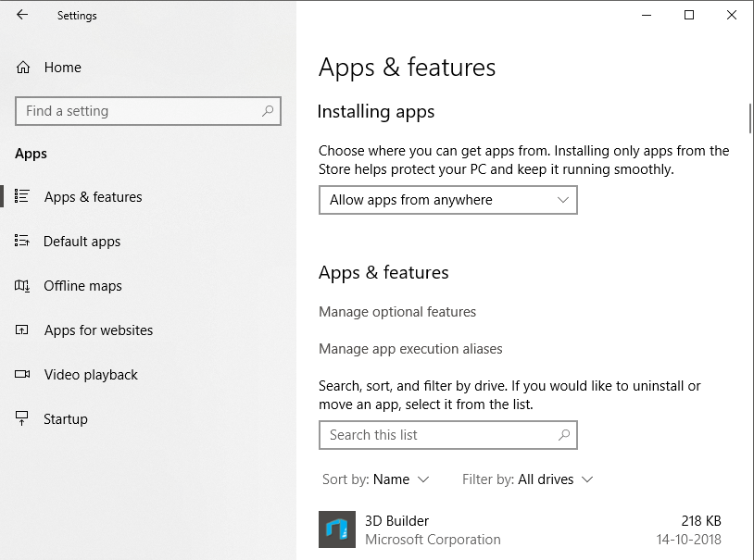
Task: Expand the Allow apps from anywhere dropdown
Action: (x=447, y=200)
